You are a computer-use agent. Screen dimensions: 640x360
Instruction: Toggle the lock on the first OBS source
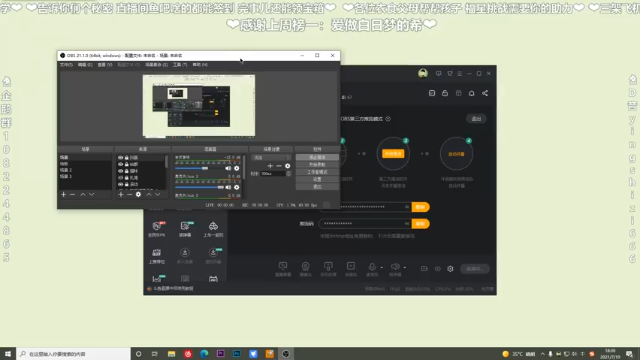click(x=127, y=158)
